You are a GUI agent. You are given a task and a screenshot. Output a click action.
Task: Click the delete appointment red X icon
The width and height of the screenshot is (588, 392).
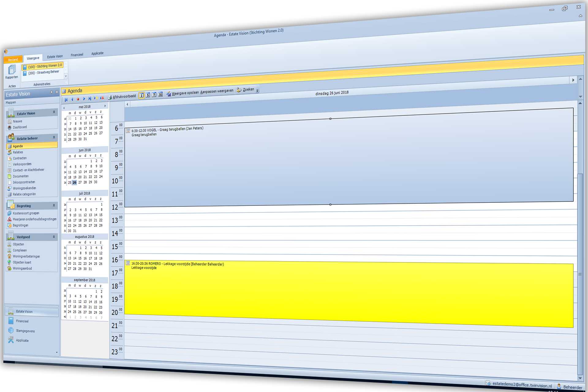[102, 98]
